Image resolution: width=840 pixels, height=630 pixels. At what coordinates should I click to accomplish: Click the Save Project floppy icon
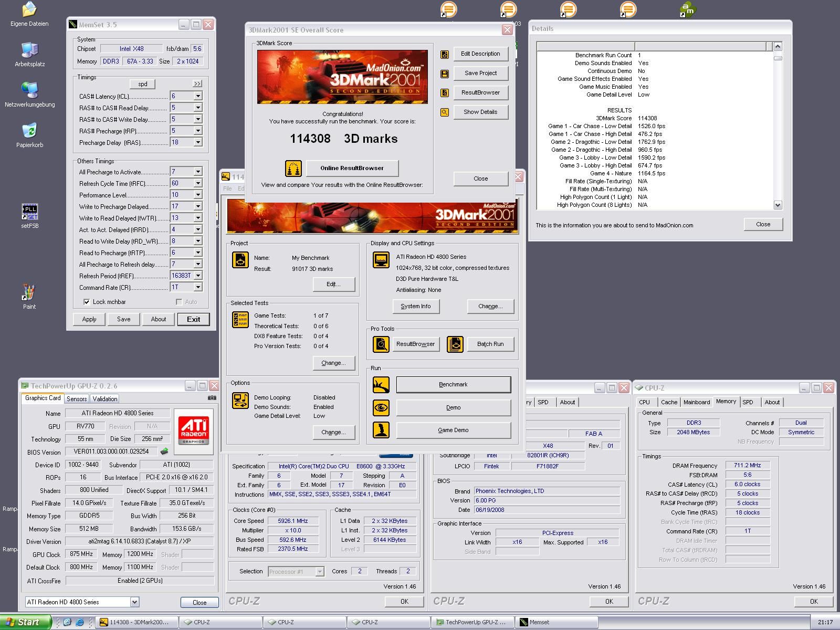pos(445,73)
